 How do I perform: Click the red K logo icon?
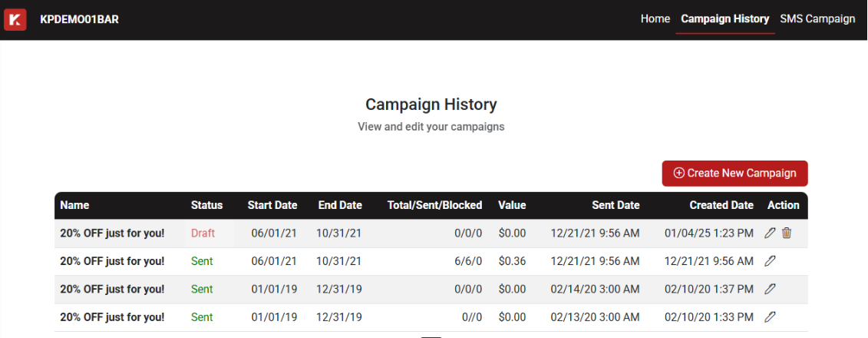(x=15, y=20)
